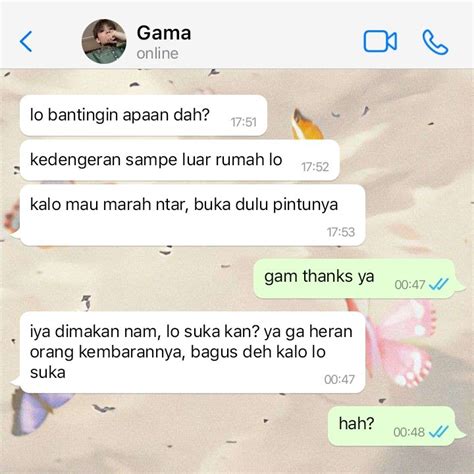Tap the 00:48 timestamp on "hah?"

[409, 432]
